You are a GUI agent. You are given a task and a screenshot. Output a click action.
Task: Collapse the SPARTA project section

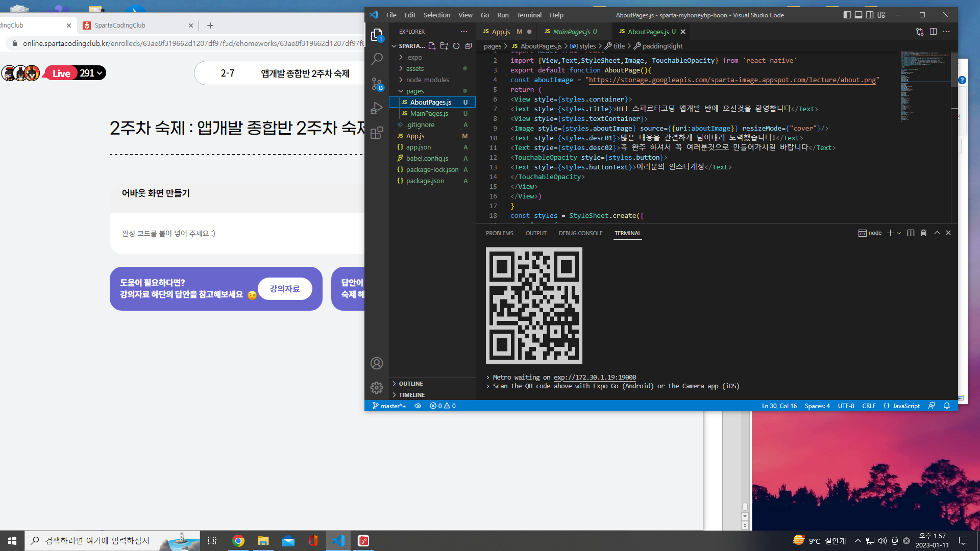tap(408, 46)
